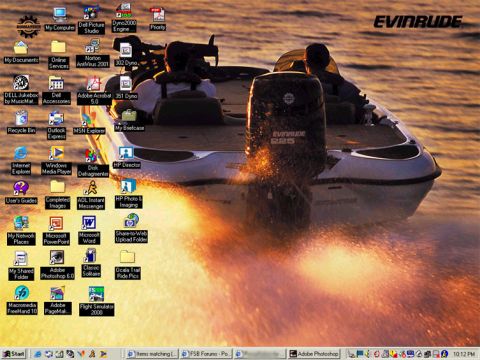The width and height of the screenshot is (480, 360).
Task: Switch to the Adobe Photoshop taskbar button
Action: coord(314,354)
